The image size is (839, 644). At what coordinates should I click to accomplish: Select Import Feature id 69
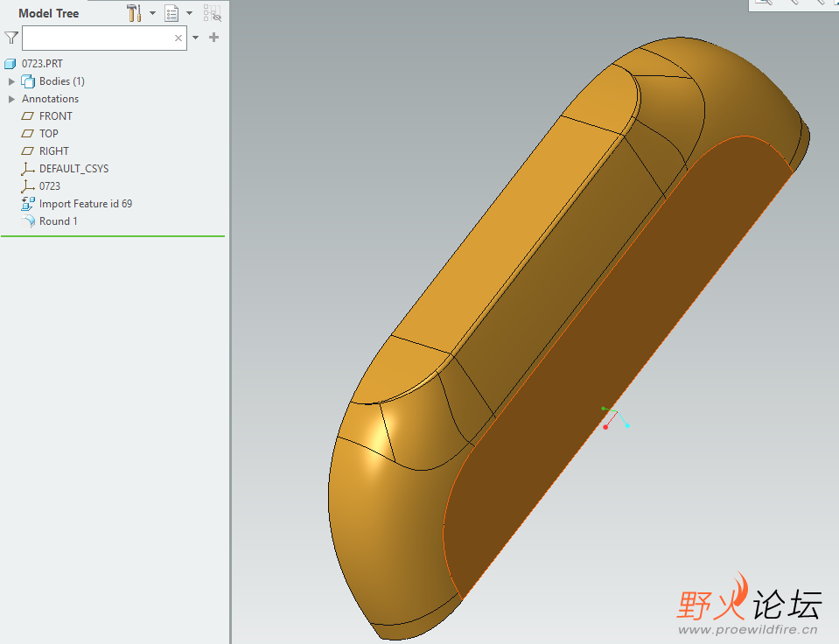point(86,203)
